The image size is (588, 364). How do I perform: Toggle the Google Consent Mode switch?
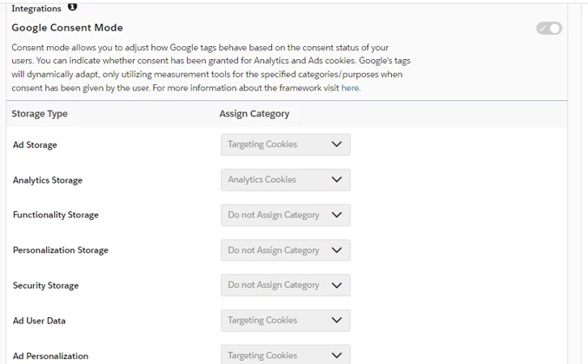tap(548, 28)
